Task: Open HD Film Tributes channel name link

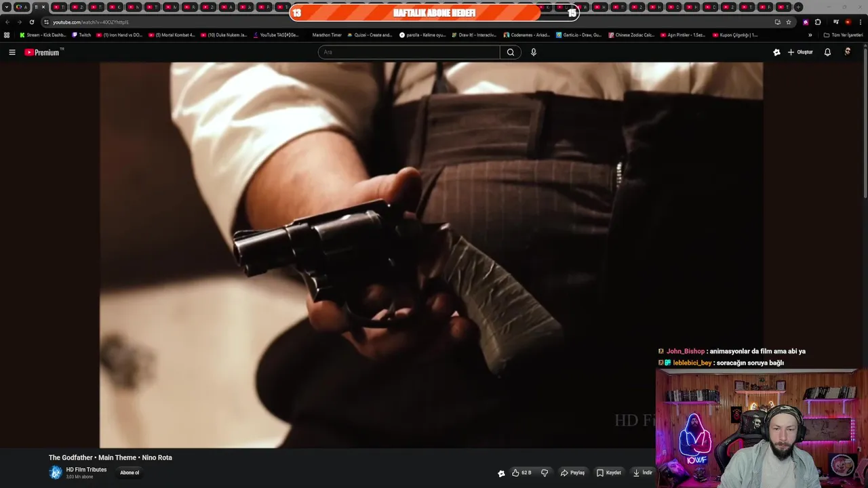Action: (86, 470)
